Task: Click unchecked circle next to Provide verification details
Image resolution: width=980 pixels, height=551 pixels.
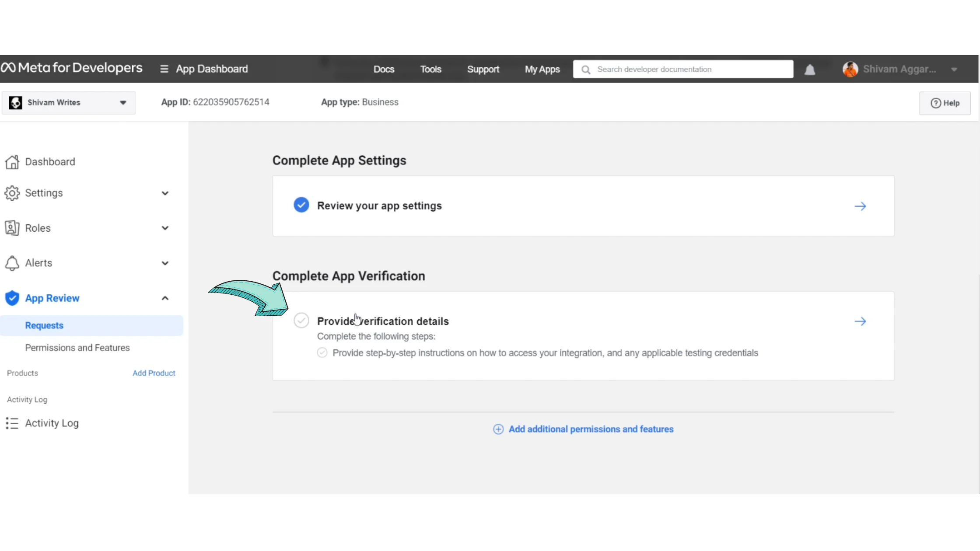Action: tap(301, 321)
